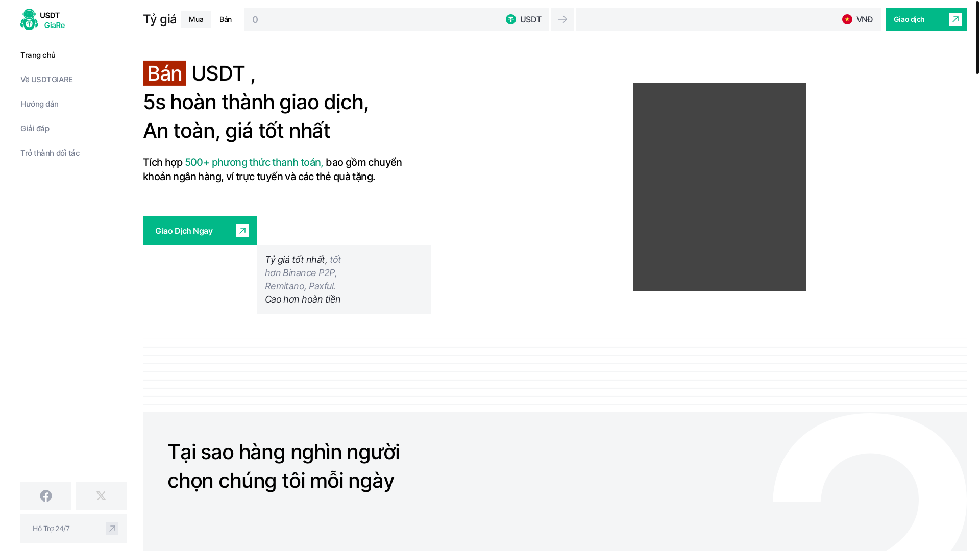Viewport: 980px width, 551px height.
Task: Click '500+ phương thức thanh toán' text
Action: click(x=254, y=162)
